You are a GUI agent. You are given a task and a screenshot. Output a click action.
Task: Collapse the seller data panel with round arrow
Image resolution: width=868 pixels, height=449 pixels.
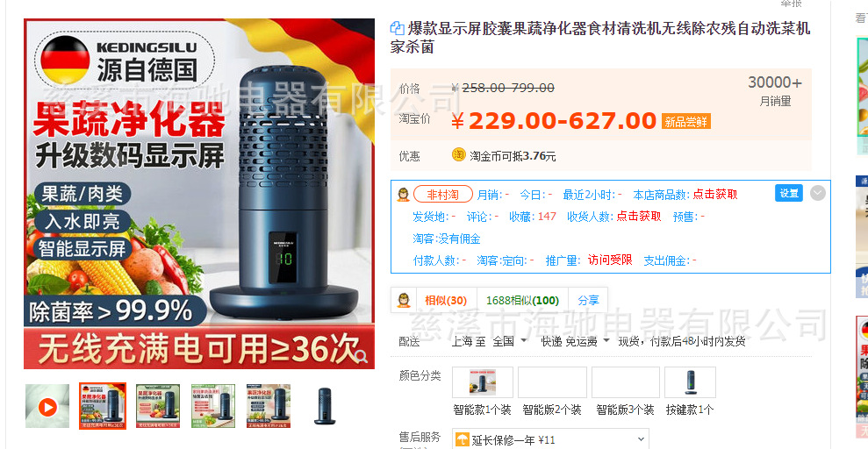click(818, 193)
